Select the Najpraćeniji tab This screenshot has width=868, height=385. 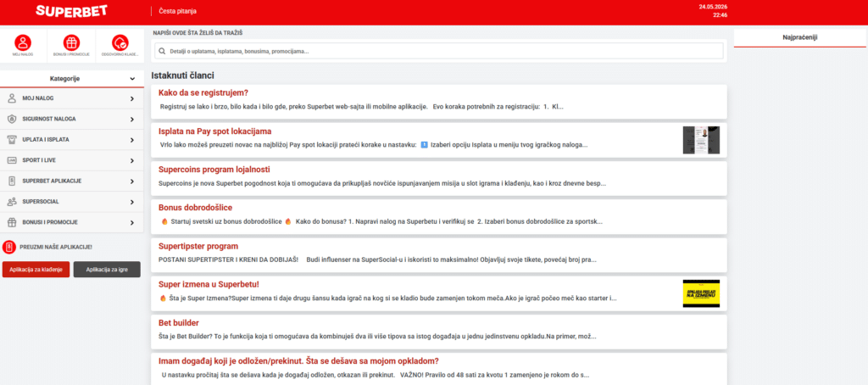pos(800,37)
